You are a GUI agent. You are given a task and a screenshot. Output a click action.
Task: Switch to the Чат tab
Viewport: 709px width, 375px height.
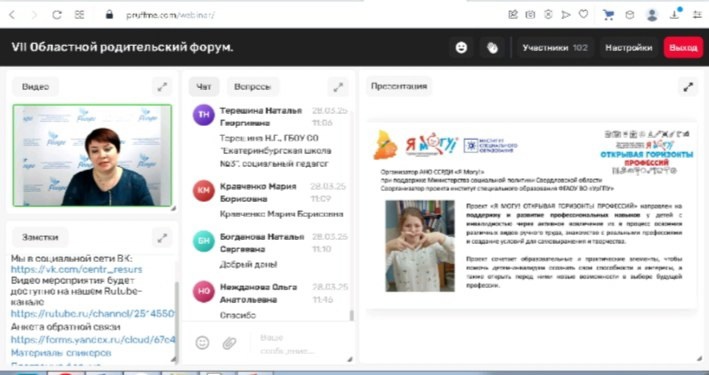pos(204,87)
